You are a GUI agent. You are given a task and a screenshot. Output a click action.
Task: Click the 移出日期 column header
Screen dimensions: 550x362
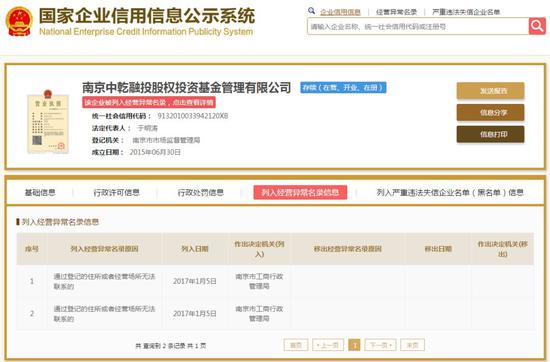(438, 249)
